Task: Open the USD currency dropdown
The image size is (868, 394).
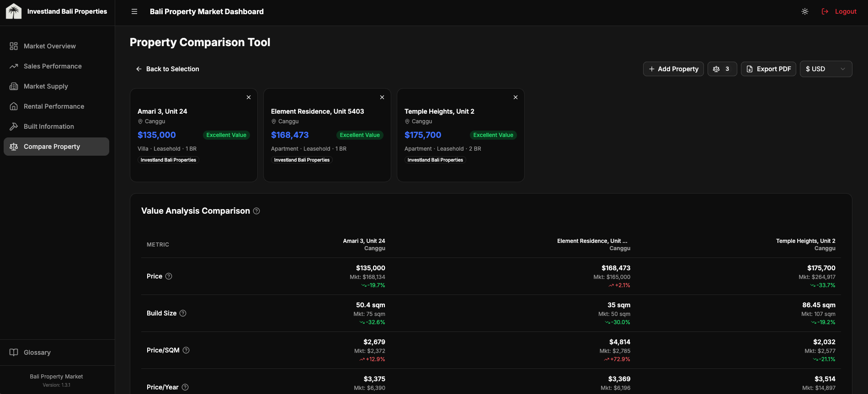Action: coord(825,69)
